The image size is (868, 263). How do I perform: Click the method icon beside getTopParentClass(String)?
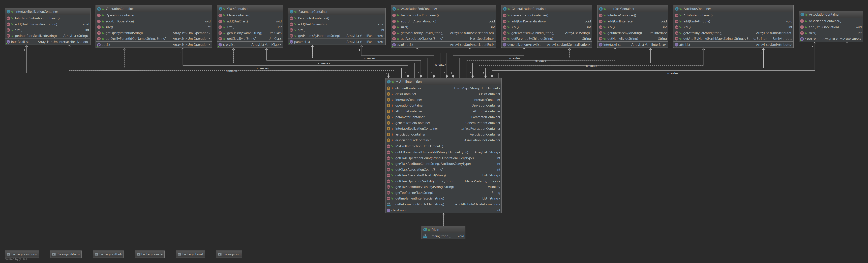[388, 193]
